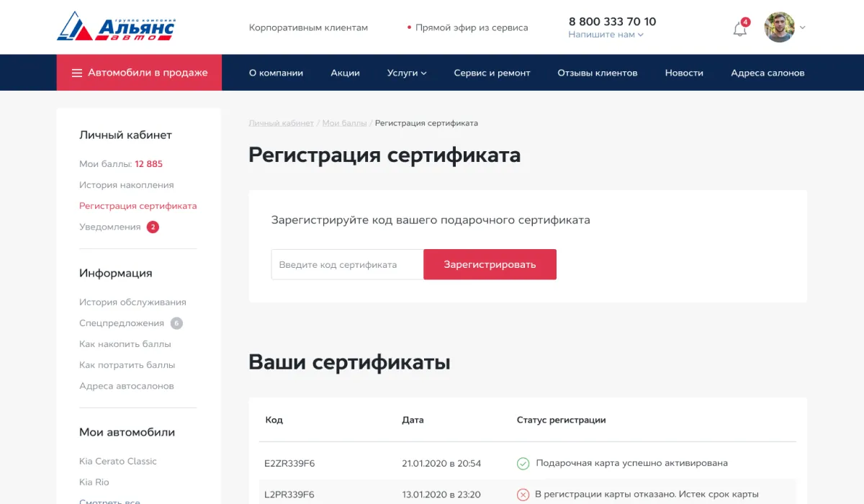Click the user profile avatar

tap(779, 27)
